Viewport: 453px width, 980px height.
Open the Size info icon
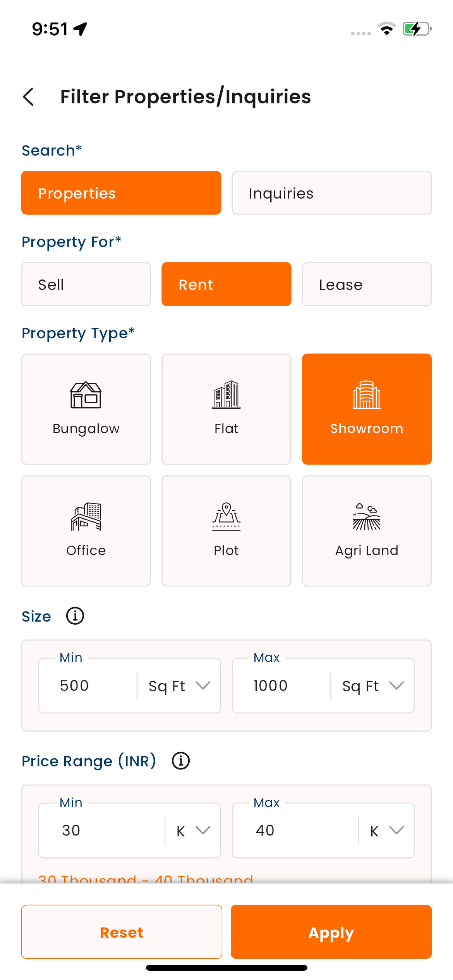pyautogui.click(x=75, y=616)
